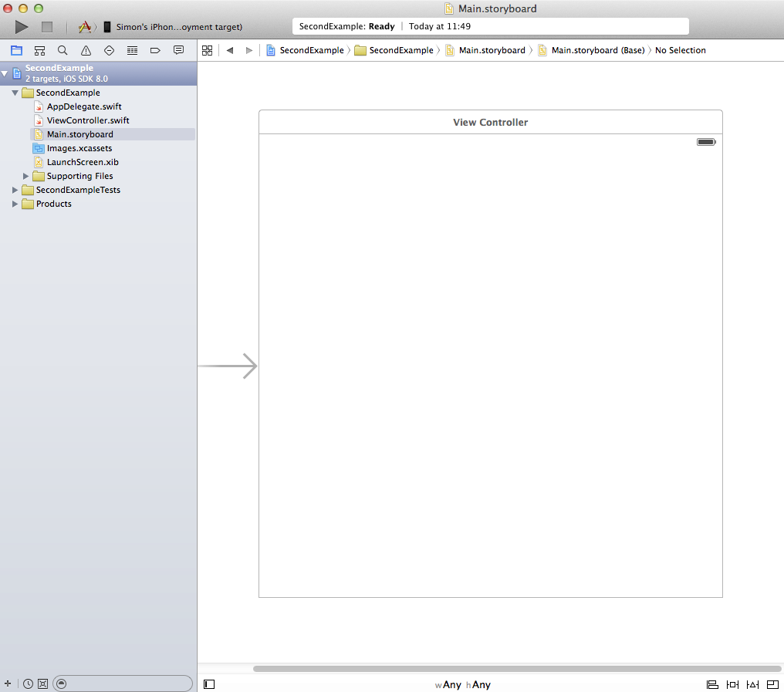Open LaunchScreen.xib file
784x692 pixels.
(x=83, y=163)
